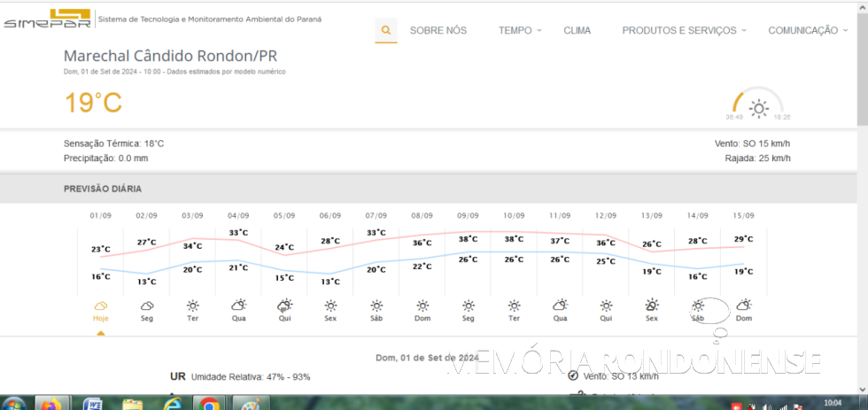Select the Seg 02/09 forecast day
The width and height of the screenshot is (868, 410).
coord(146,310)
